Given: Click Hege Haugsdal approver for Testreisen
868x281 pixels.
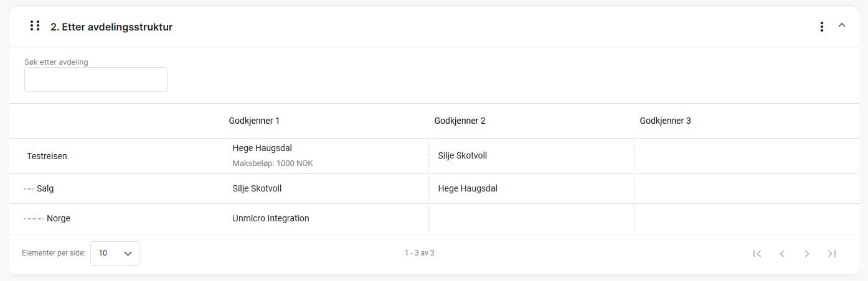Looking at the screenshot, I should tap(262, 148).
